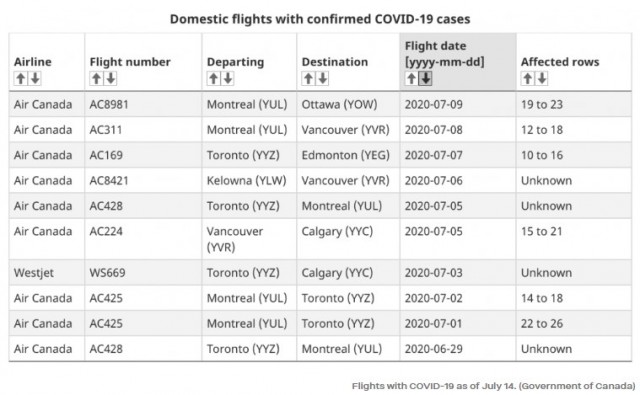Click the Kelowna (YLW) departing cell

click(x=249, y=180)
